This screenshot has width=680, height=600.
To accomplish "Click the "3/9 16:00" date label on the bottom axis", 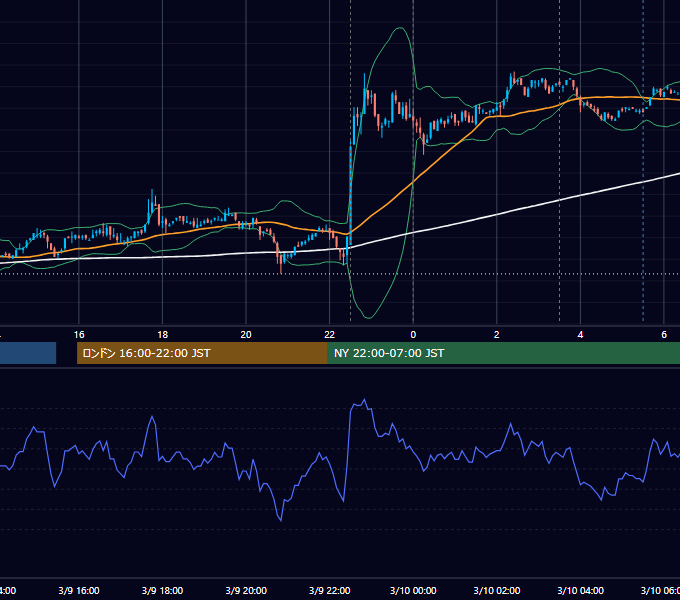I will click(79, 590).
